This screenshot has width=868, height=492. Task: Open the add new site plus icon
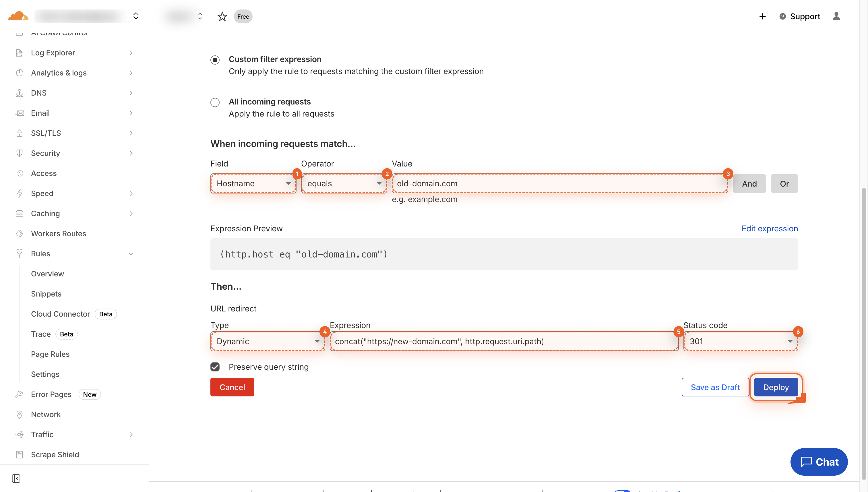click(762, 16)
